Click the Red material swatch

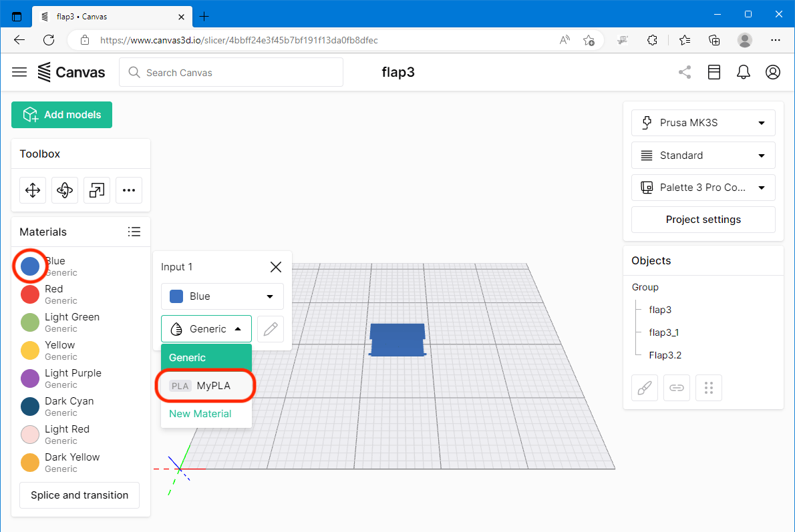[x=30, y=294]
